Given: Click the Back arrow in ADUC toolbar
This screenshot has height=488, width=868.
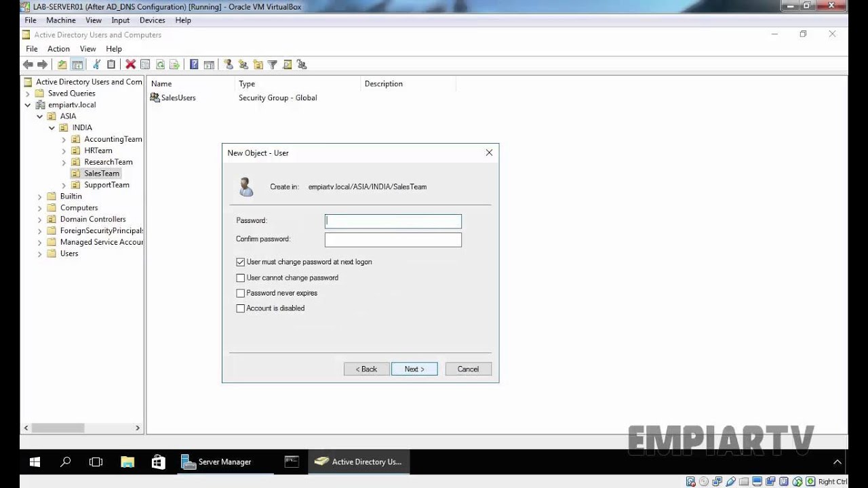Looking at the screenshot, I should point(28,64).
